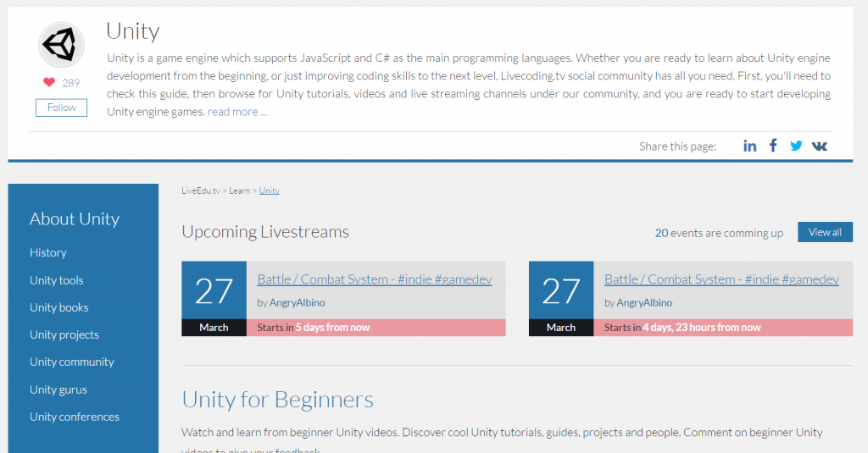Click the Unity breadcrumb link
The width and height of the screenshot is (868, 453).
click(269, 191)
